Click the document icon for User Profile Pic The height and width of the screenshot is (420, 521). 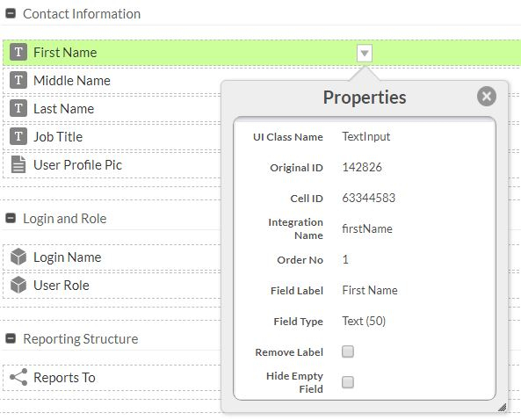18,164
